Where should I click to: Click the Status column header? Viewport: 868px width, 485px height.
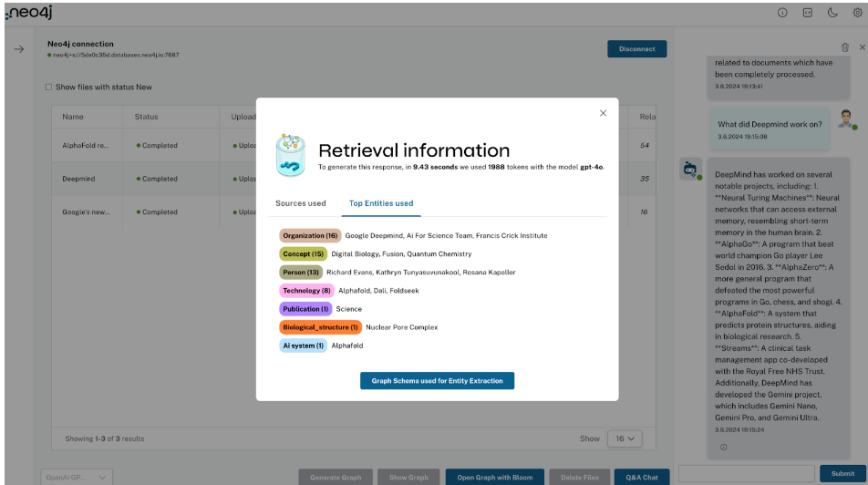pos(146,117)
